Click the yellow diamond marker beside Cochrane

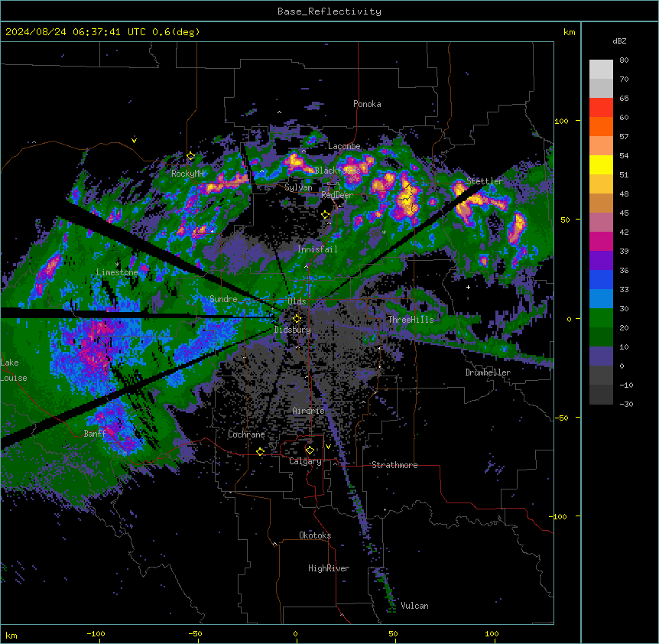(x=260, y=451)
